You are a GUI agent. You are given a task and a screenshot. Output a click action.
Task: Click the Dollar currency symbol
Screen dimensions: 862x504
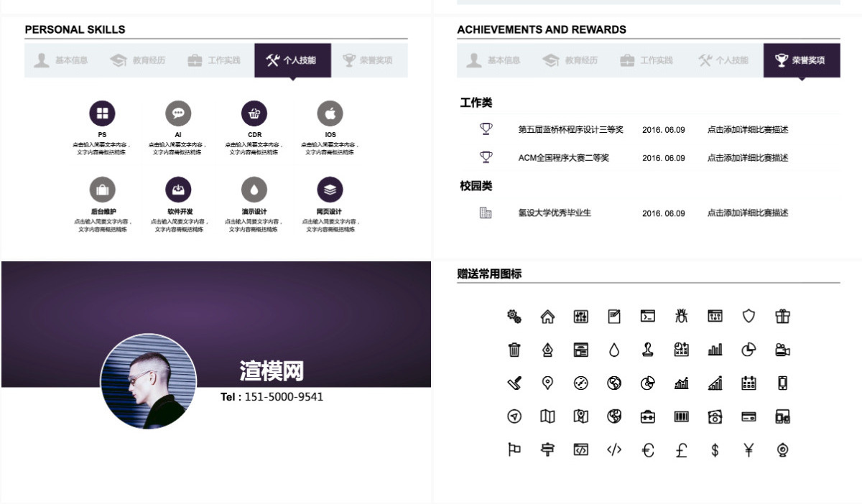715,450
